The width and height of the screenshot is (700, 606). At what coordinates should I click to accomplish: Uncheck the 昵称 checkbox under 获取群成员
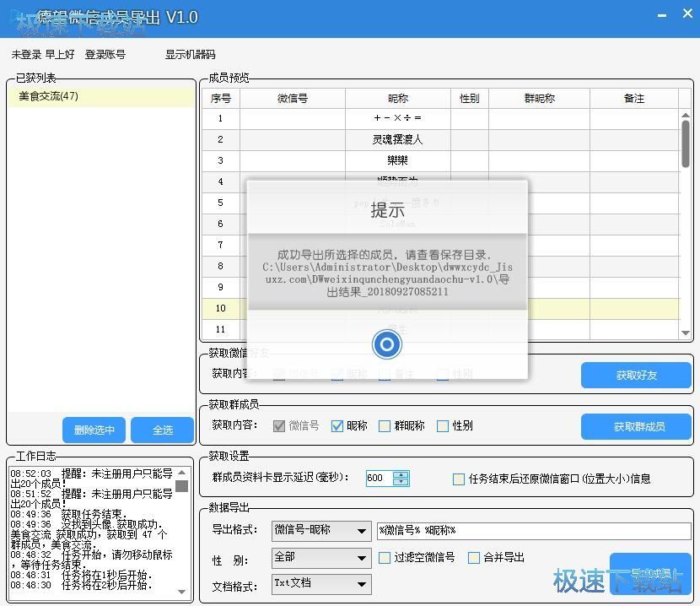pyautogui.click(x=337, y=426)
